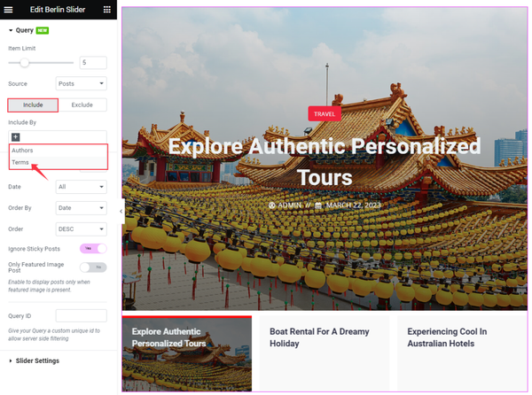Toggle Ignore Sticky Posts switch
This screenshot has height=395, width=532.
point(93,249)
